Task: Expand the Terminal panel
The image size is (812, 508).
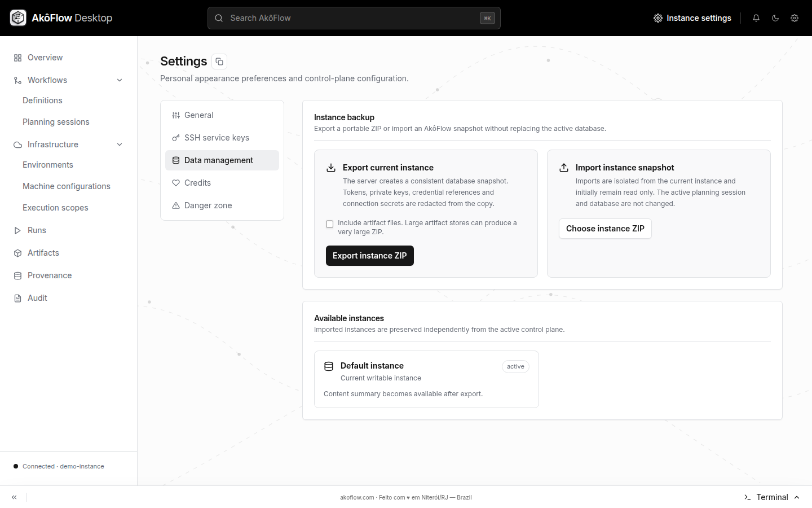Action: (772, 497)
